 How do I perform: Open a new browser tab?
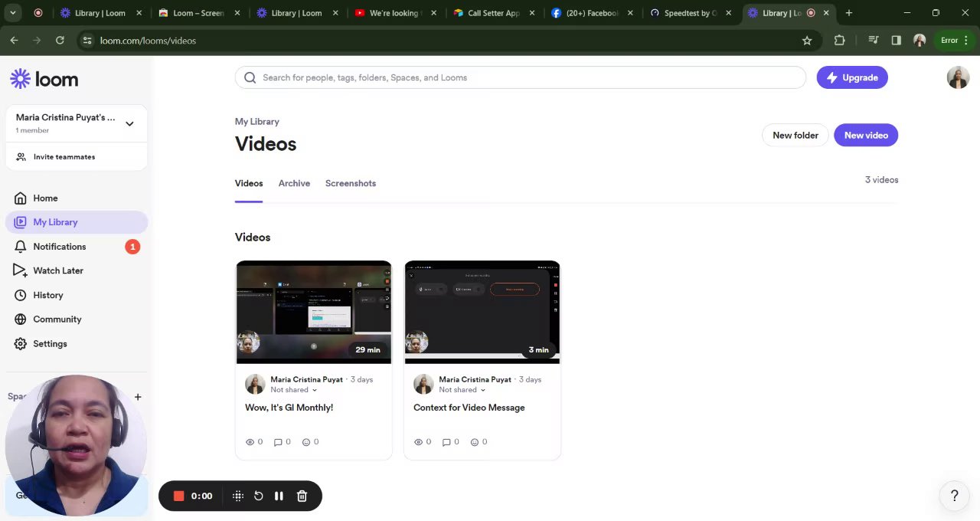coord(848,13)
